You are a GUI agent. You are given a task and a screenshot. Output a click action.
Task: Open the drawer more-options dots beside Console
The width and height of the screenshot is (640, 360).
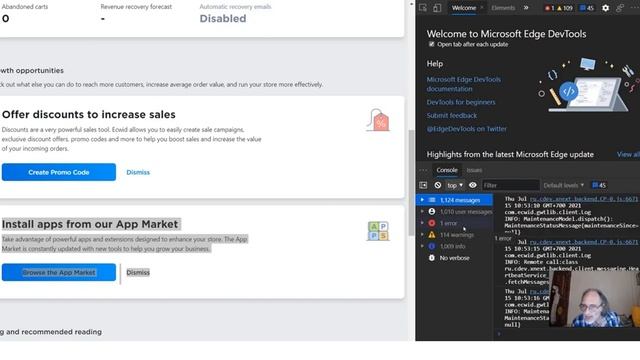(x=423, y=170)
